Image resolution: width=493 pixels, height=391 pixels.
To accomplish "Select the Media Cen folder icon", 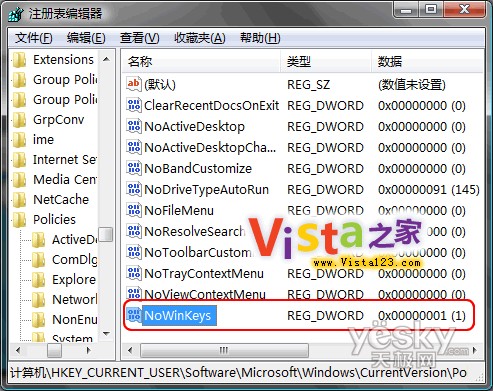I will tap(20, 180).
